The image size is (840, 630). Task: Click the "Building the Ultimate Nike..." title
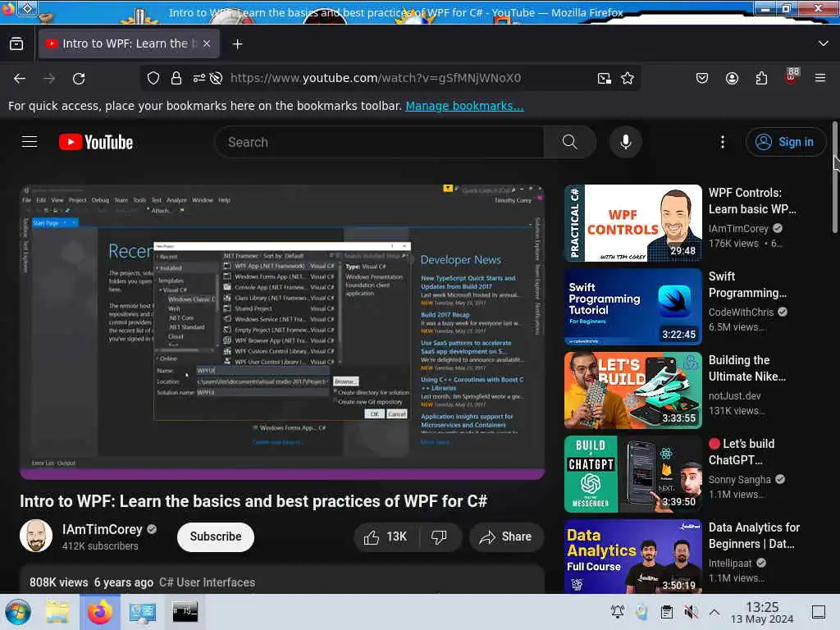click(x=747, y=368)
